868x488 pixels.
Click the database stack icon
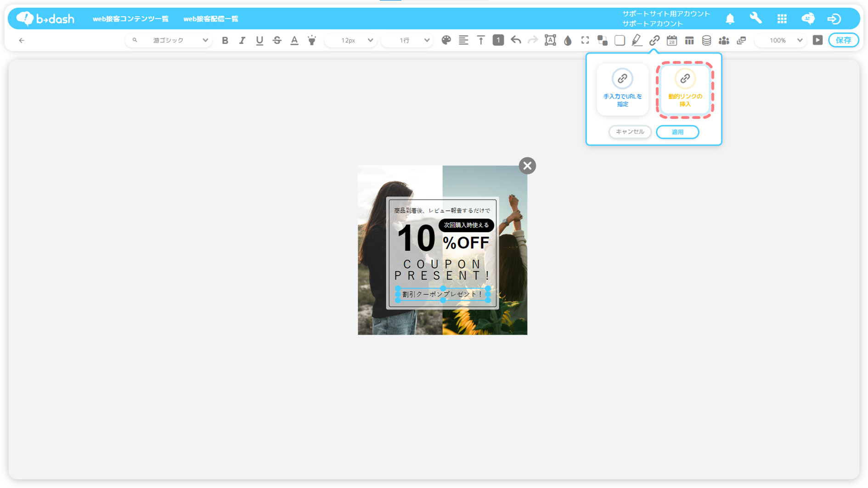pyautogui.click(x=706, y=40)
